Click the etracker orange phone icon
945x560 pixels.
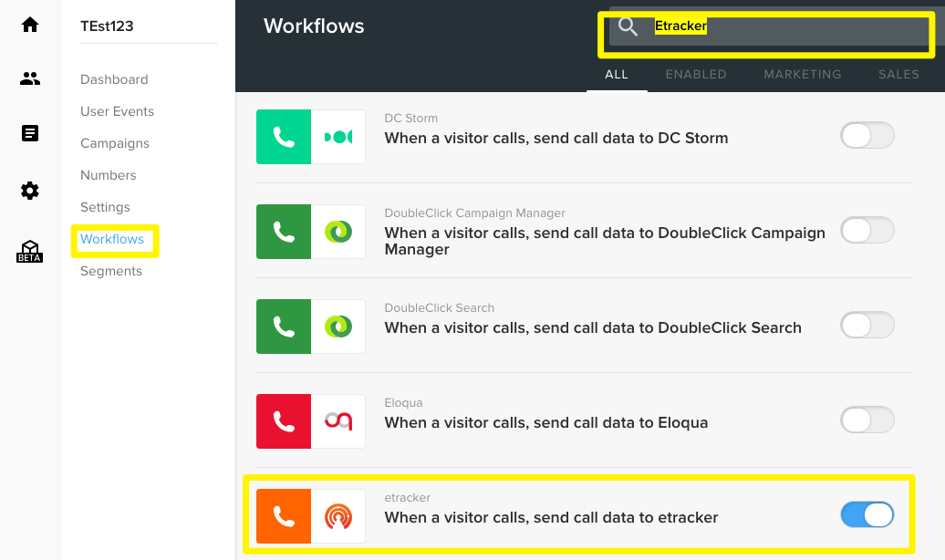click(284, 516)
